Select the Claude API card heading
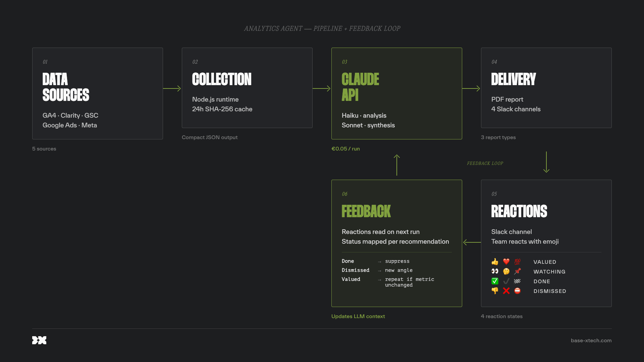Viewport: 644px width, 362px height. coord(360,87)
